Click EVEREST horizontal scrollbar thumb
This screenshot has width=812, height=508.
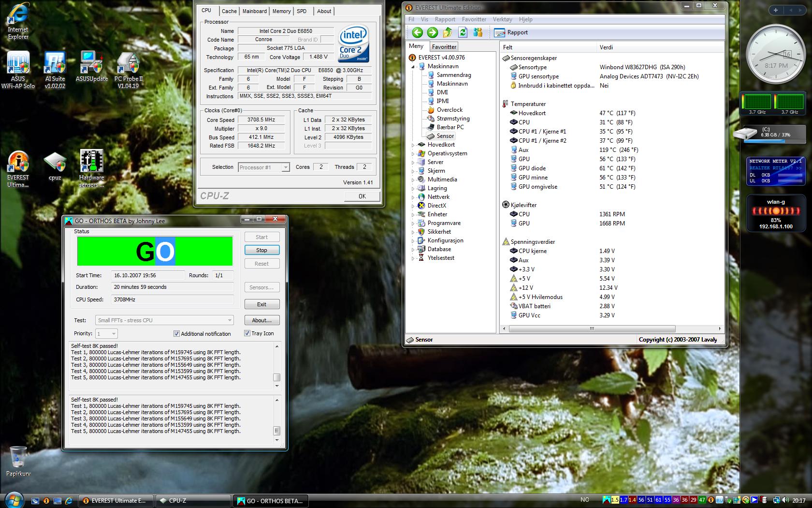point(592,329)
